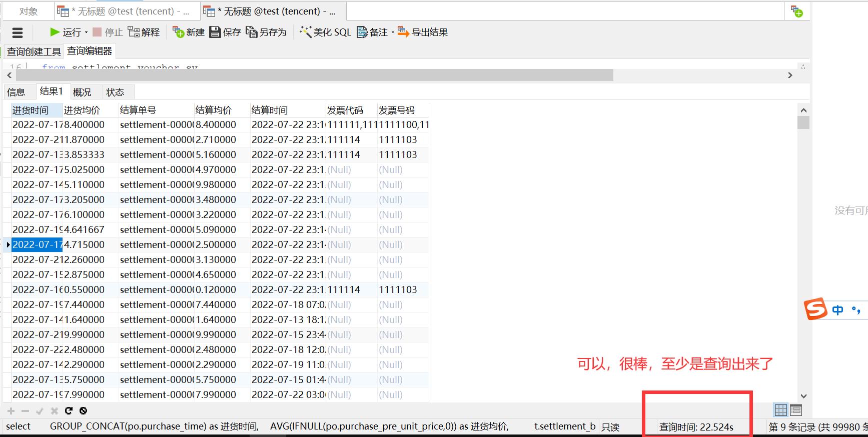Click the new tab icon at top right
This screenshot has width=868, height=437.
[x=796, y=11]
